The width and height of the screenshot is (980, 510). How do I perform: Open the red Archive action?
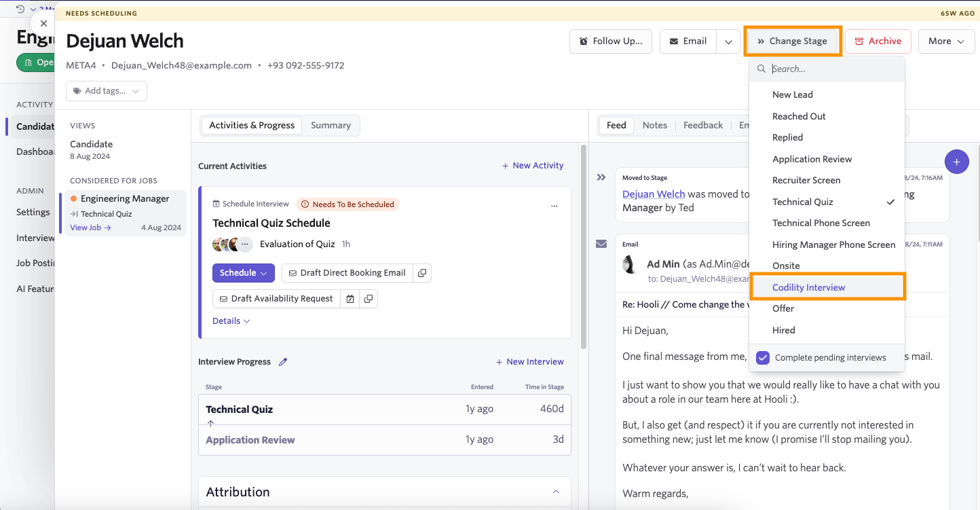[878, 41]
